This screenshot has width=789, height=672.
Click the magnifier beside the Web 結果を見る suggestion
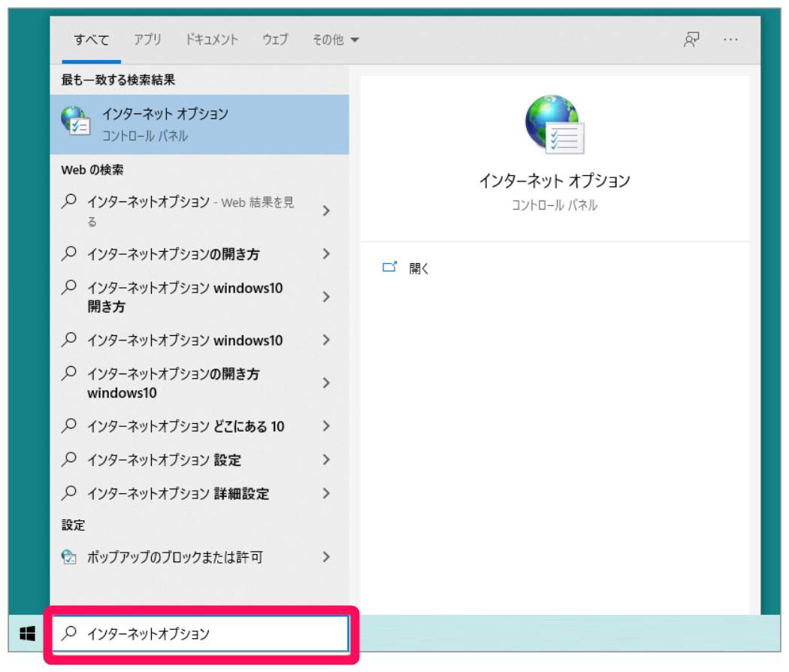coord(69,201)
